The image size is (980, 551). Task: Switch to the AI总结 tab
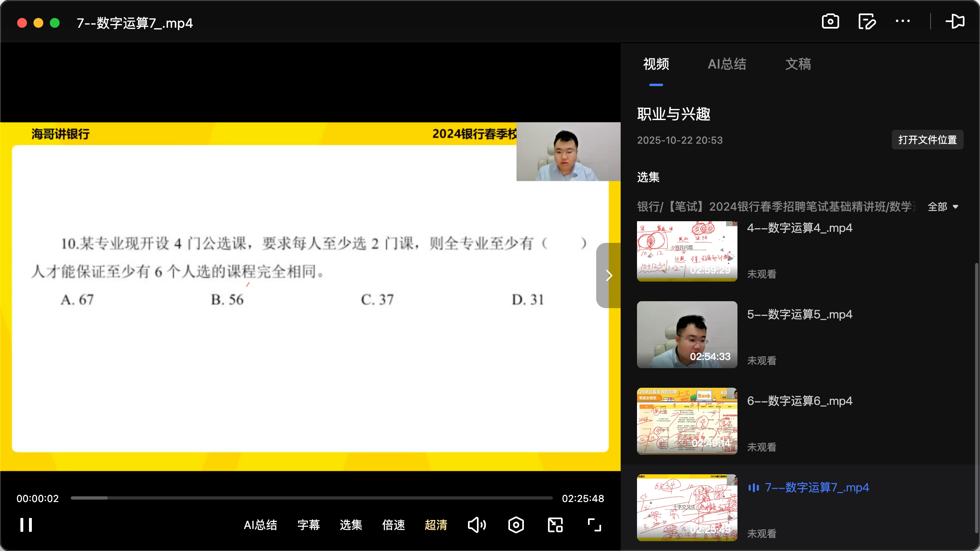pos(727,64)
